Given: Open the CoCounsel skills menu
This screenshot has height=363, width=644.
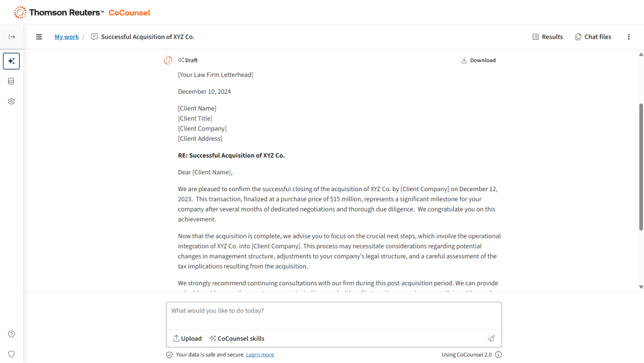Looking at the screenshot, I should coord(237,338).
